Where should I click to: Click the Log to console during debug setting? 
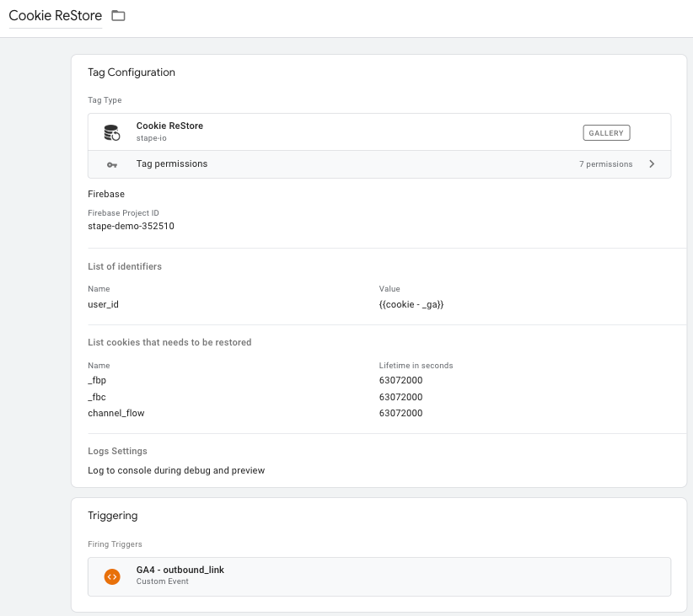[x=176, y=470]
